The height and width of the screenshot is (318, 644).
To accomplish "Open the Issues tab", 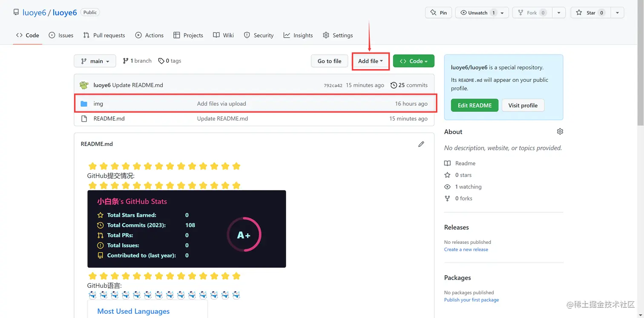I will click(61, 35).
